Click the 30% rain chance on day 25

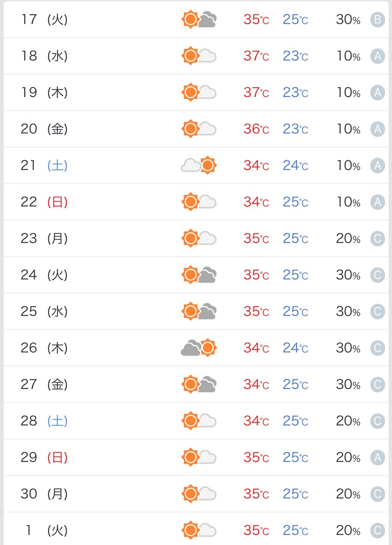coord(348,312)
